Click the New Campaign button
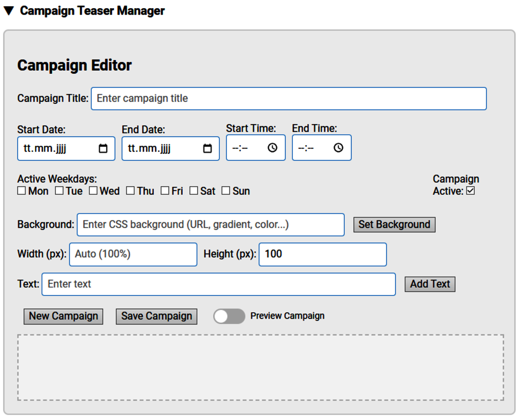The width and height of the screenshot is (522, 420). point(63,317)
